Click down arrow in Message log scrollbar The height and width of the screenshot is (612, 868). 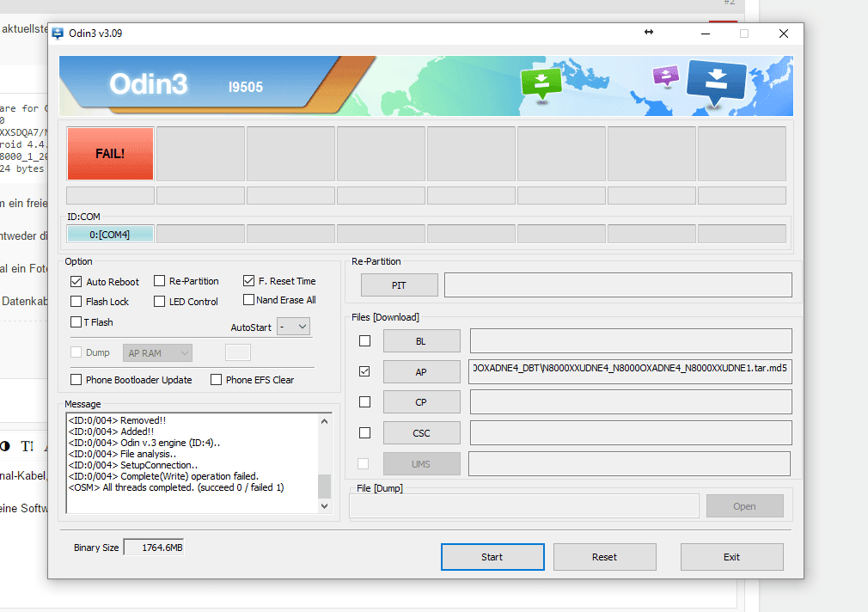coord(324,506)
